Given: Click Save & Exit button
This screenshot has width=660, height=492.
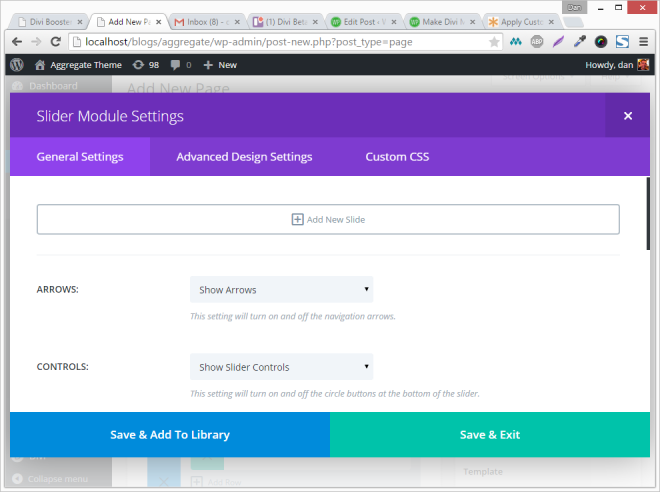Looking at the screenshot, I should (x=490, y=434).
